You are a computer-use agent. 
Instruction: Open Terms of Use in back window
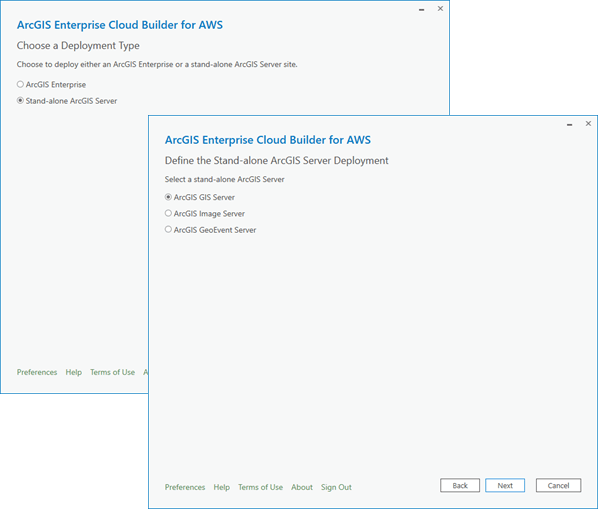coord(113,372)
